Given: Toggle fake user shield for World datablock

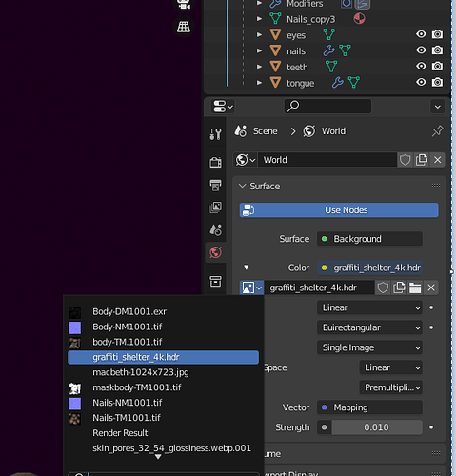Looking at the screenshot, I should (405, 160).
